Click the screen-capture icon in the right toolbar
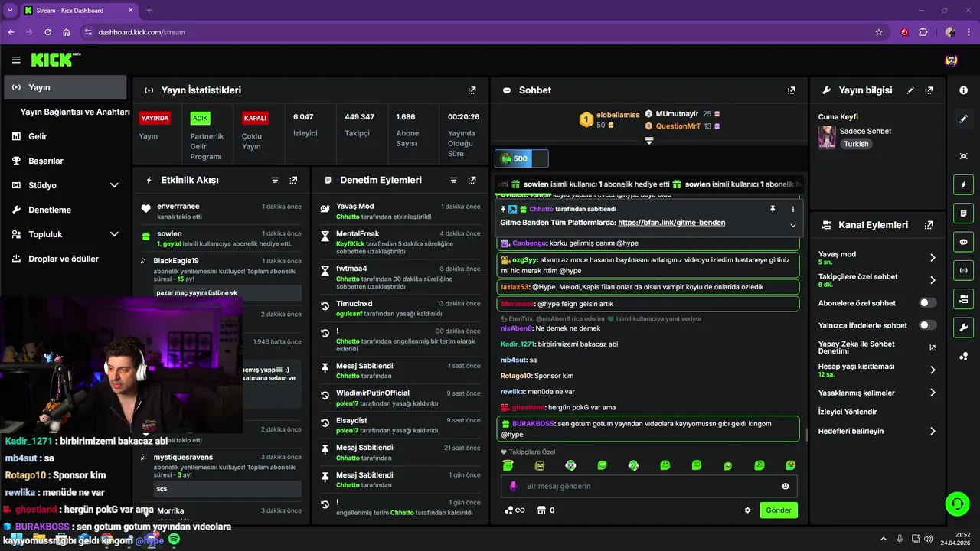Screen dimensions: 980x551 (963, 156)
